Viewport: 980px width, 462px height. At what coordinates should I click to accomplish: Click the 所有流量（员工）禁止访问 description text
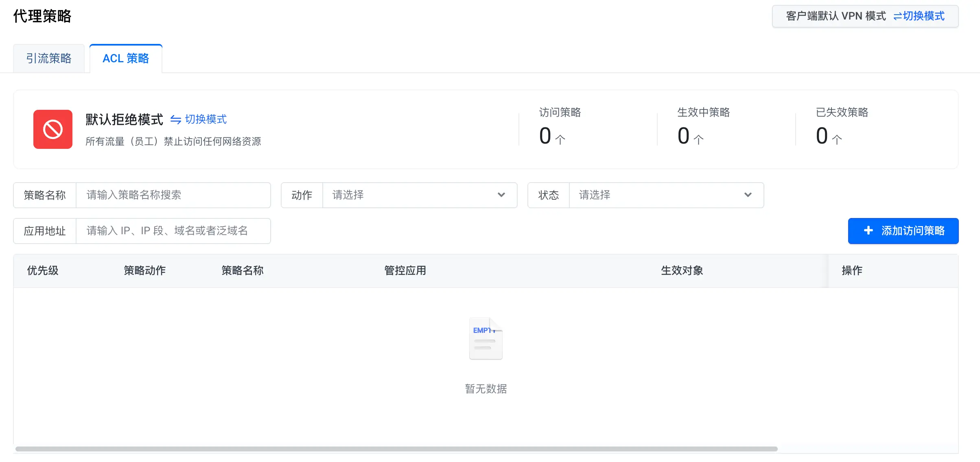coord(173,142)
